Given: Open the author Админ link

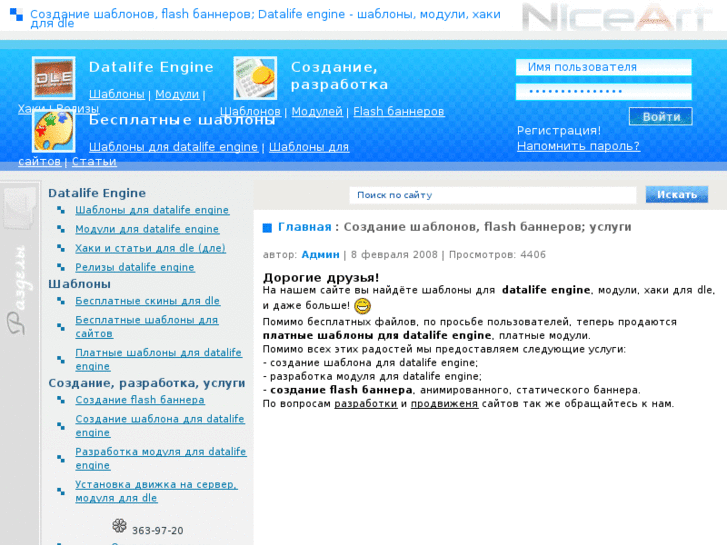Looking at the screenshot, I should 320,255.
